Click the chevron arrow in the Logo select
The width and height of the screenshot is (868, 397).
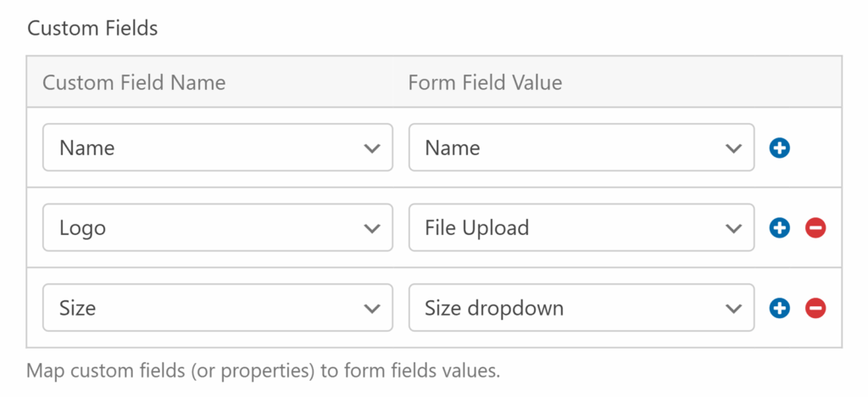coord(371,227)
